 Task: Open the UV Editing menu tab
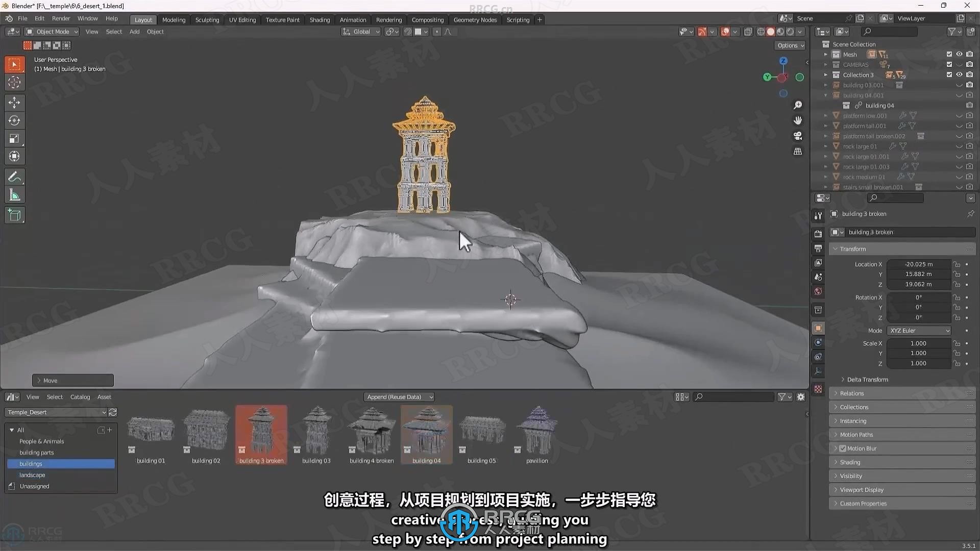pyautogui.click(x=241, y=19)
